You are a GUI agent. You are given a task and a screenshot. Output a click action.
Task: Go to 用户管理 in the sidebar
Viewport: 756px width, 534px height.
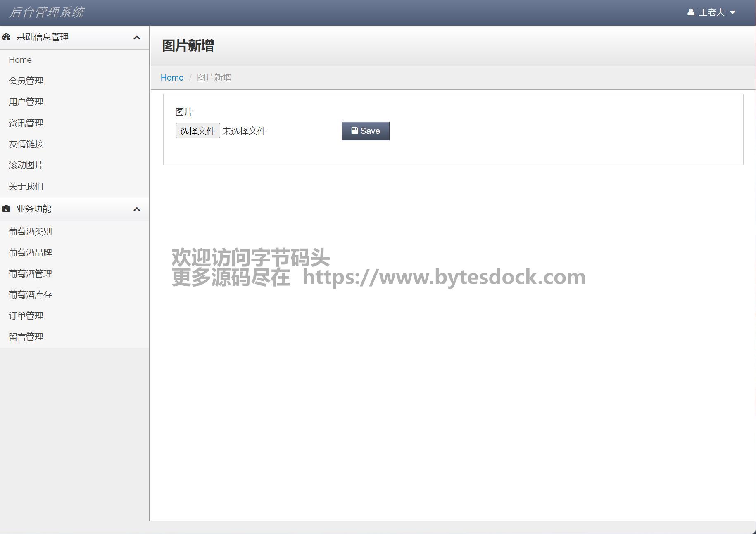click(x=26, y=102)
